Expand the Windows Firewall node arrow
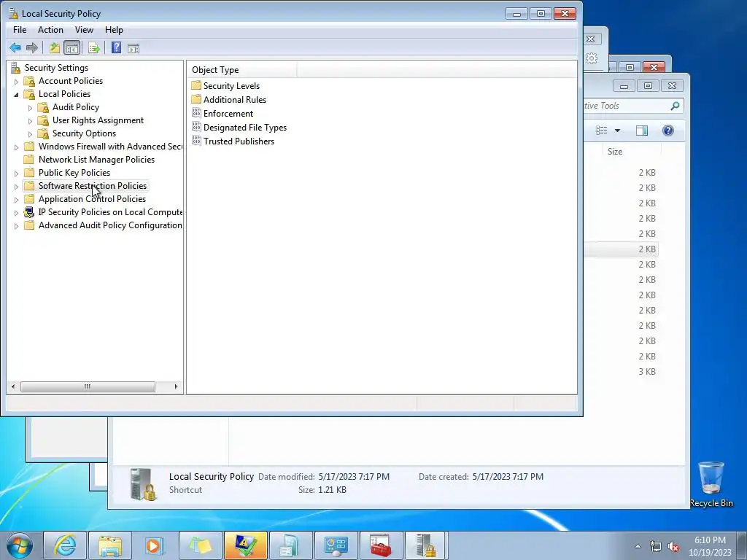 click(16, 147)
